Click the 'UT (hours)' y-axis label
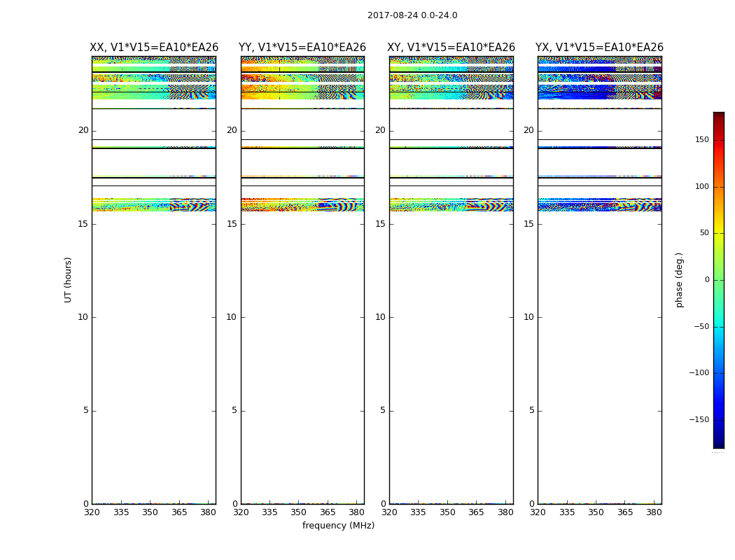Viewport: 735px width, 560px height. (69, 279)
